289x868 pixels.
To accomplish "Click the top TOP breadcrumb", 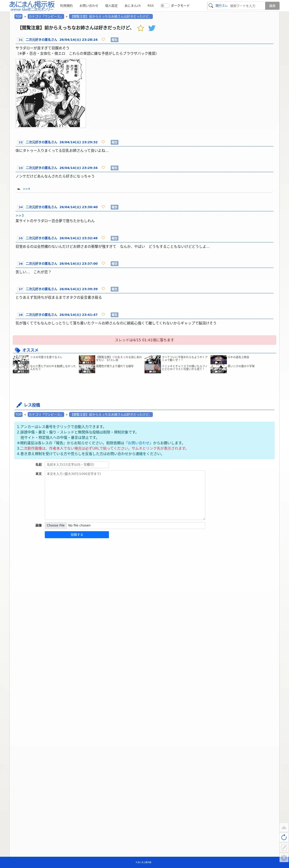I will coord(18,16).
